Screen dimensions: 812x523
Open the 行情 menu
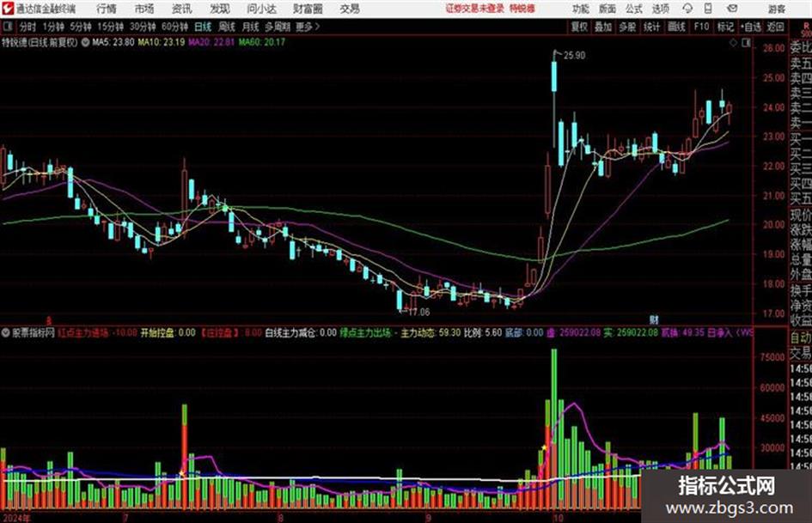pyautogui.click(x=107, y=9)
